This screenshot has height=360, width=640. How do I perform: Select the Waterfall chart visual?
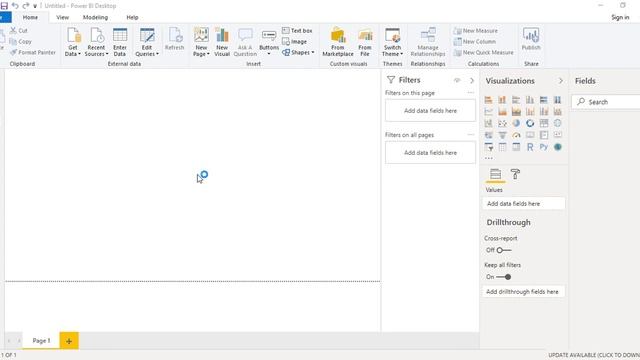[488, 123]
